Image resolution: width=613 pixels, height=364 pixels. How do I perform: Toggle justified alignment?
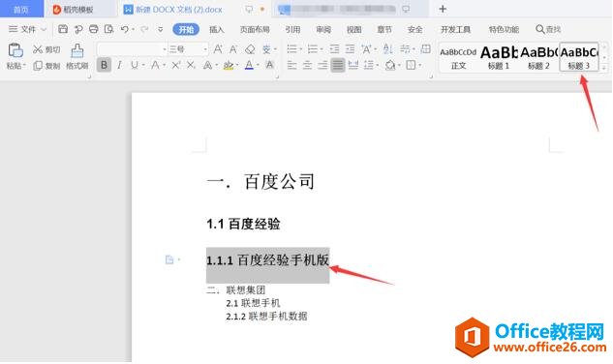tap(338, 65)
